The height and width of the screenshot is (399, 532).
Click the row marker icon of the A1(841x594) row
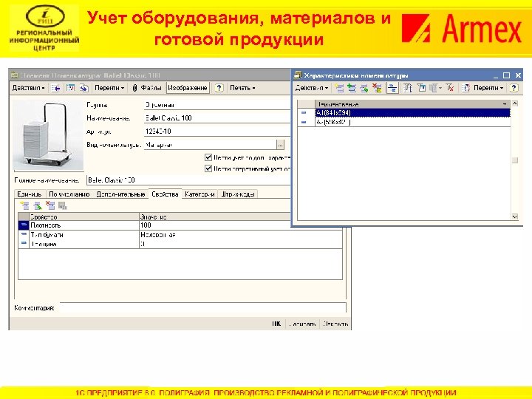coord(304,112)
